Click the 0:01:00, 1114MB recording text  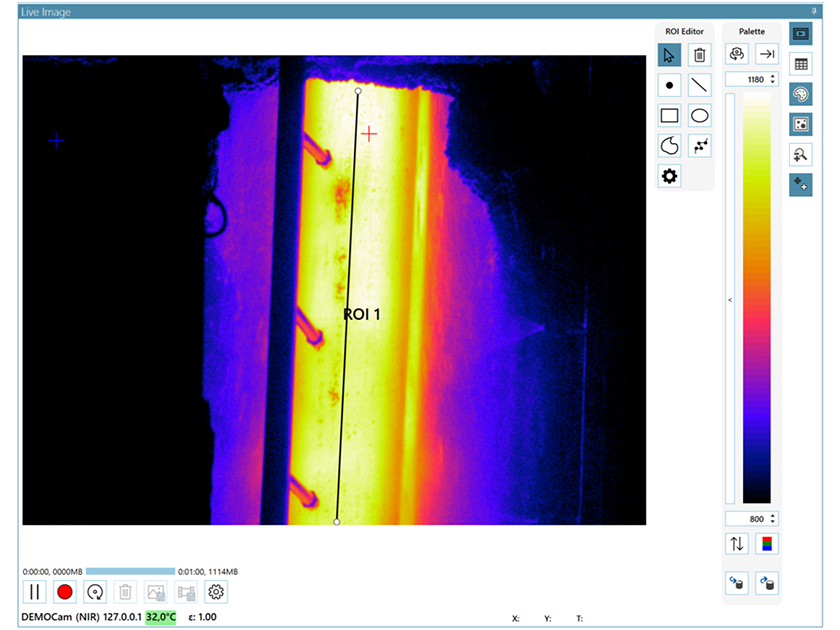208,572
